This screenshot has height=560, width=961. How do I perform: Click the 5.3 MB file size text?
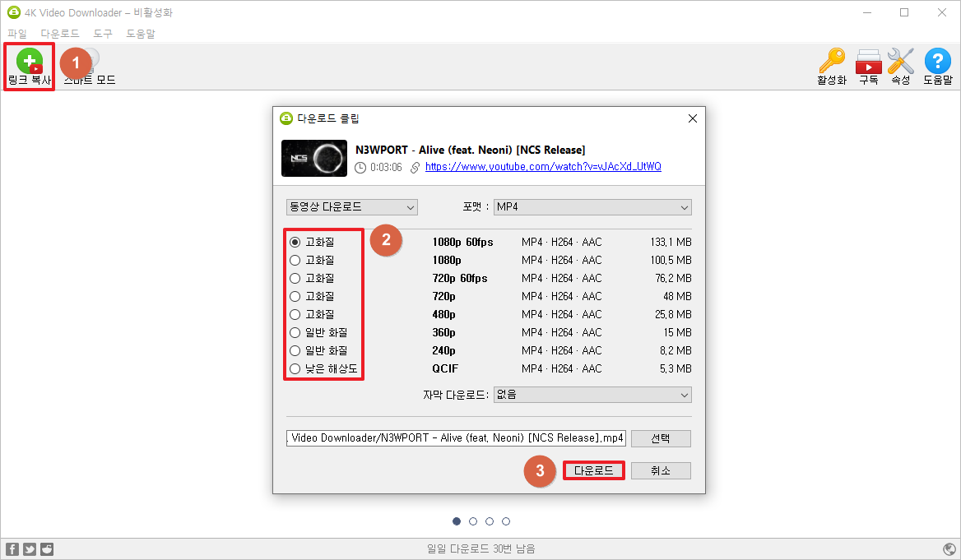pyautogui.click(x=675, y=368)
